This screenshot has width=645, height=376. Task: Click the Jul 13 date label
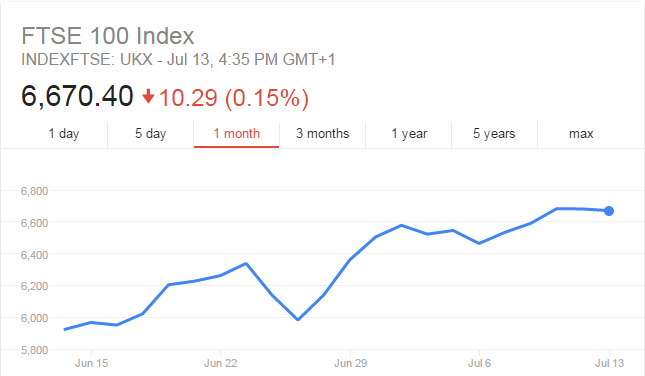pos(609,363)
